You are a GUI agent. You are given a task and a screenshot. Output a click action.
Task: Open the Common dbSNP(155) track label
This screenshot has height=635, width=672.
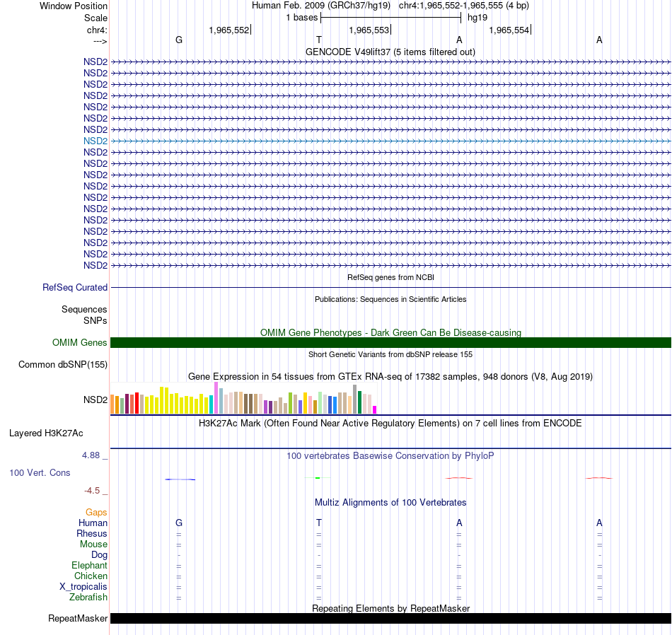coord(62,365)
